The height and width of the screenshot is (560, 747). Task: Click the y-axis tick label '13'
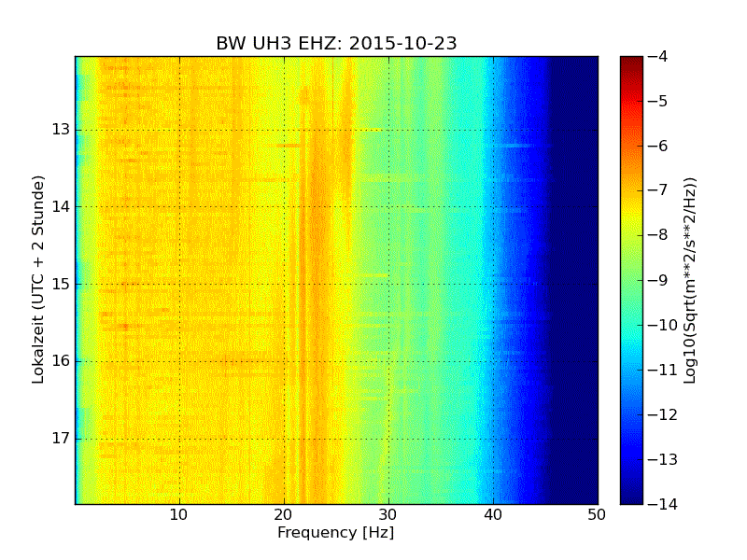click(61, 130)
